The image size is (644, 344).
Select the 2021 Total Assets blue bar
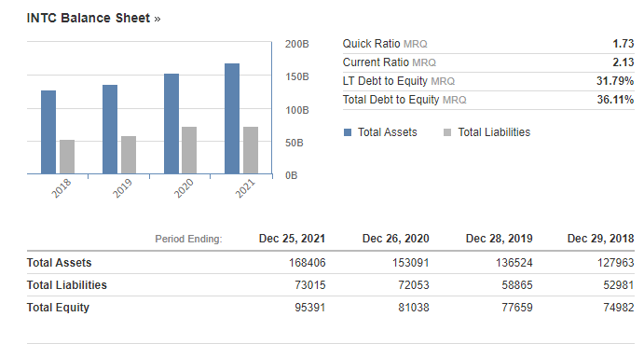point(232,118)
